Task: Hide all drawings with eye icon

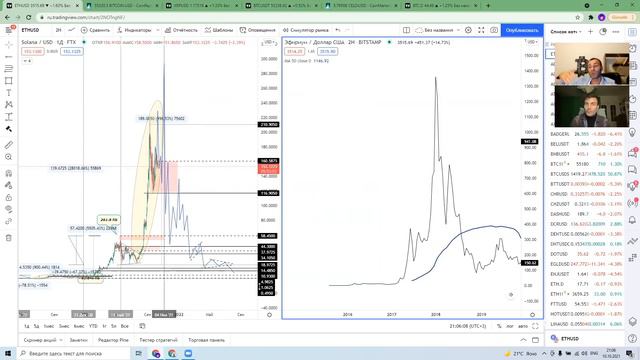Action: [x=9, y=209]
